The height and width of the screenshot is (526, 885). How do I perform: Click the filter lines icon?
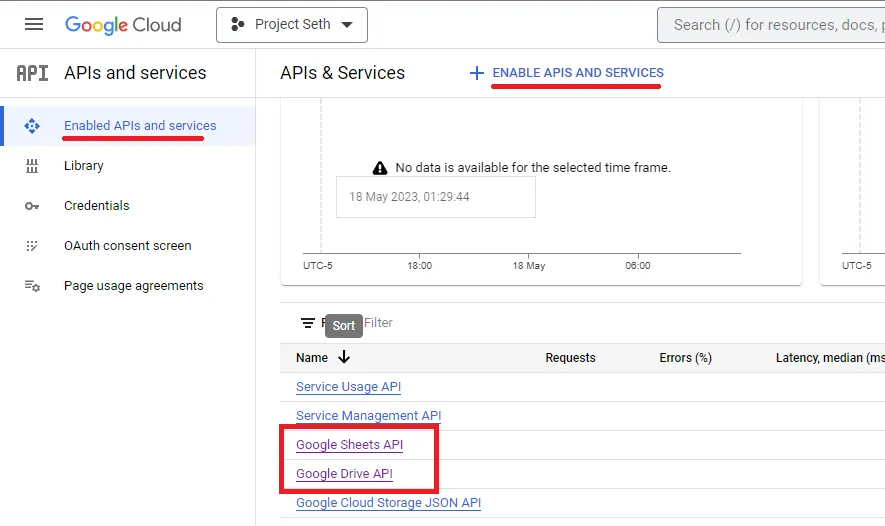click(x=308, y=323)
